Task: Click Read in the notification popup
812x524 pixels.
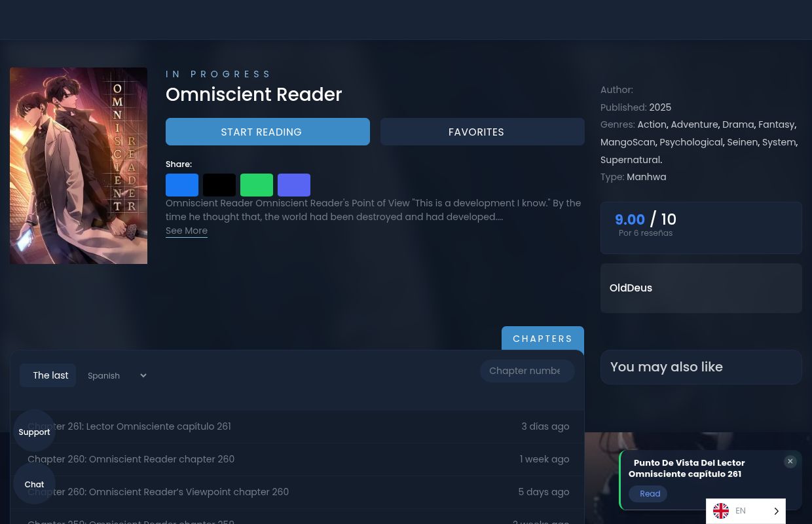Action: 648,494
